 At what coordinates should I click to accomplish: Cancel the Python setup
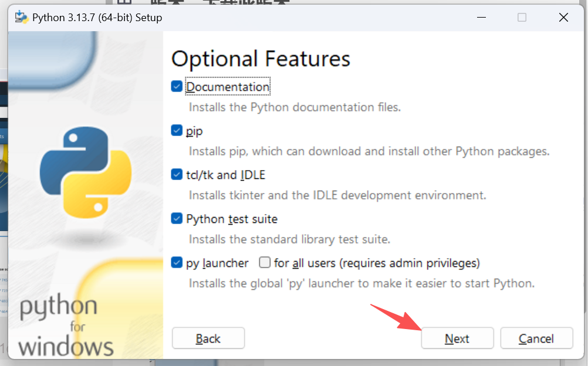536,338
